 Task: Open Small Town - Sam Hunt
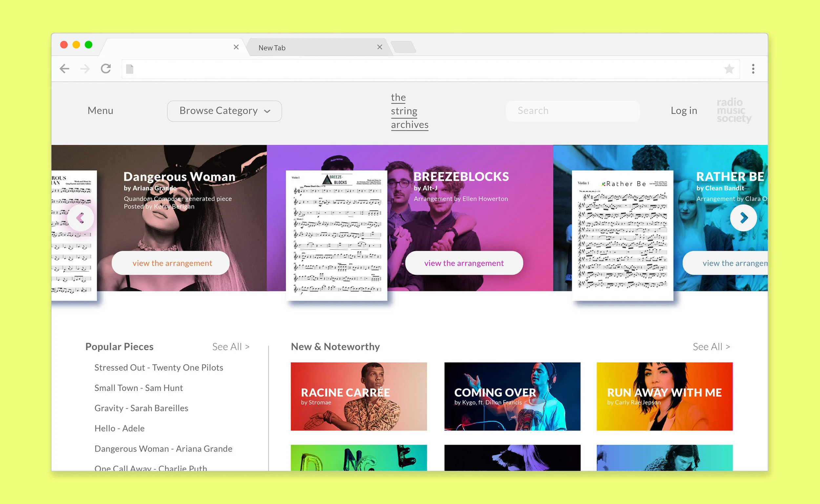138,388
